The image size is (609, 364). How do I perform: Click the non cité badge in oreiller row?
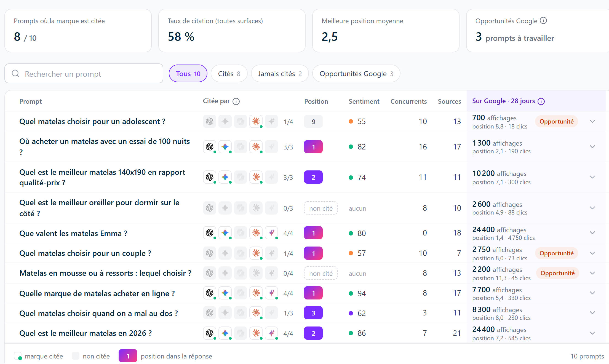tap(321, 208)
